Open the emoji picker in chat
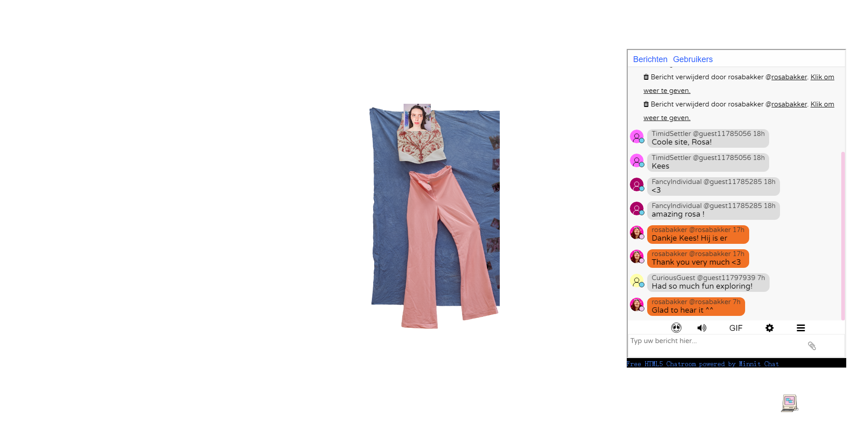Viewport: 868px width, 436px height. 676,328
